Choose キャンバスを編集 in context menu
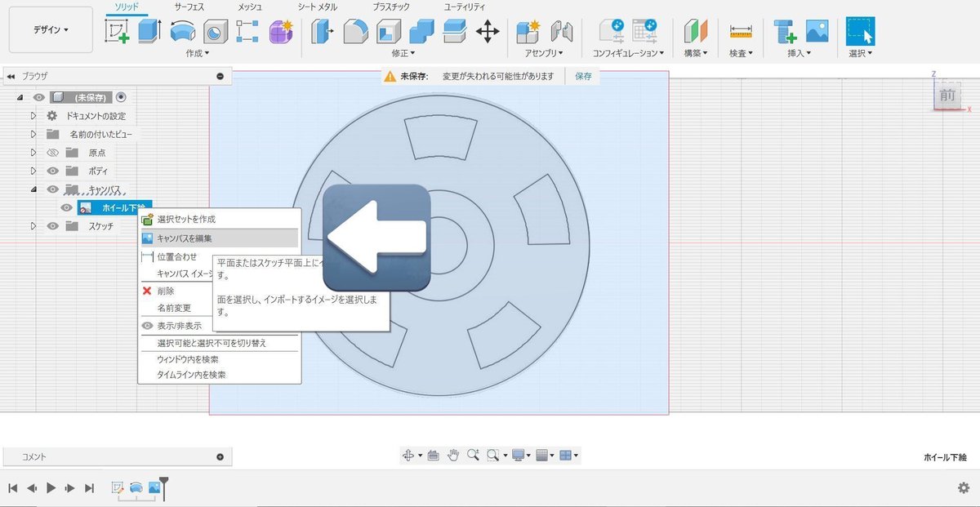This screenshot has width=980, height=507. (x=219, y=238)
